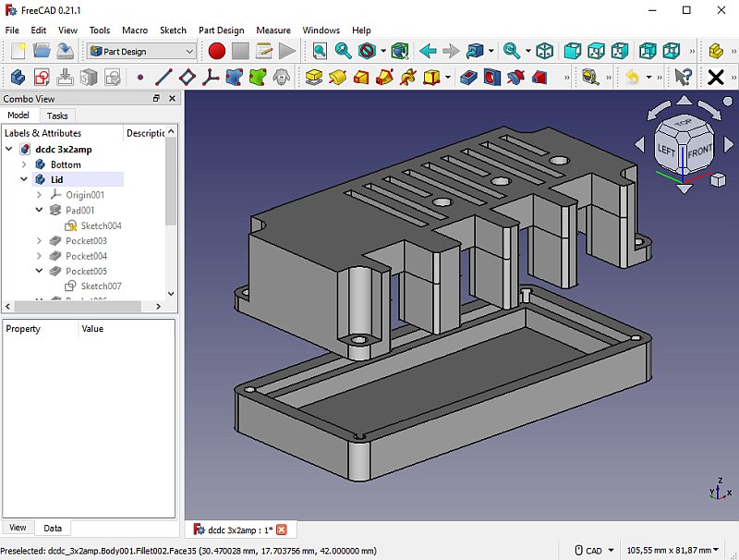The image size is (739, 560).
Task: Click the Pad tool icon
Action: 314,77
